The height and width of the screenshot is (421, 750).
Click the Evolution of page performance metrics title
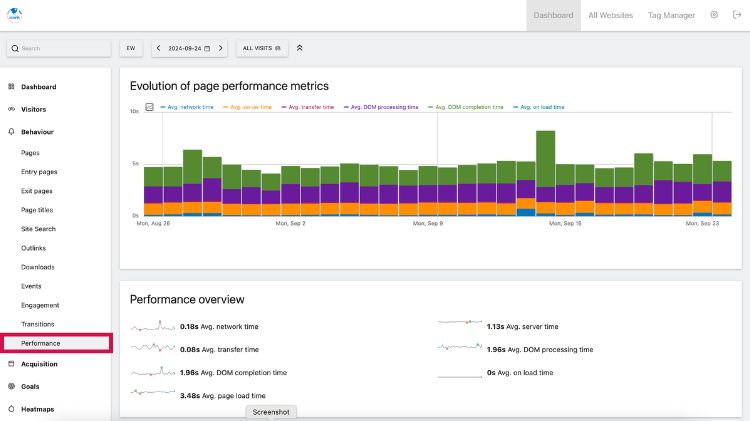(229, 86)
